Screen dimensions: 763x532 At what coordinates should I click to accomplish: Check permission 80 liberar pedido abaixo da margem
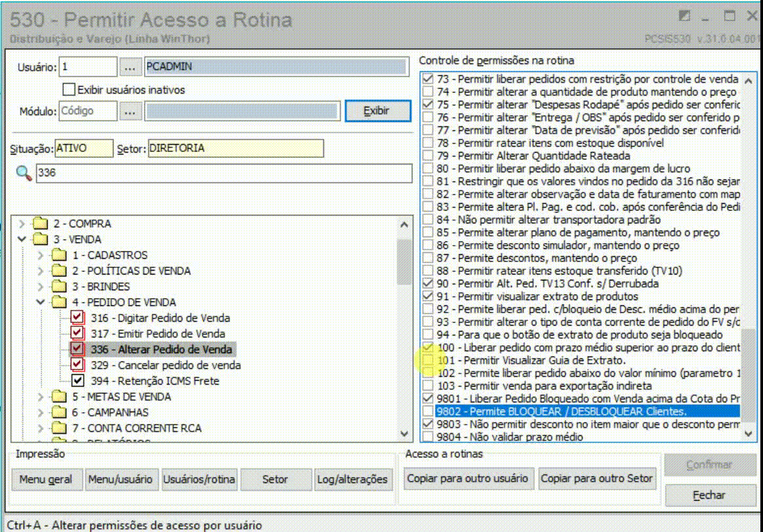tap(428, 168)
